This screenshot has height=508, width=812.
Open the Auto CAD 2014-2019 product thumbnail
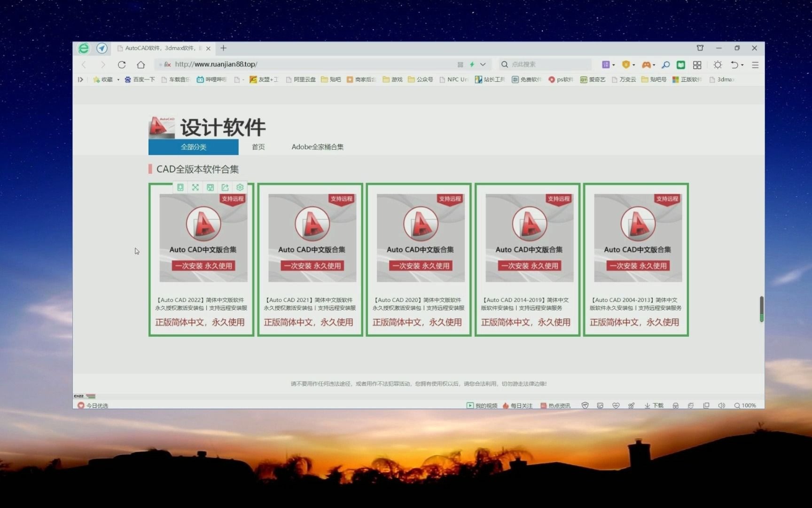tap(530, 238)
